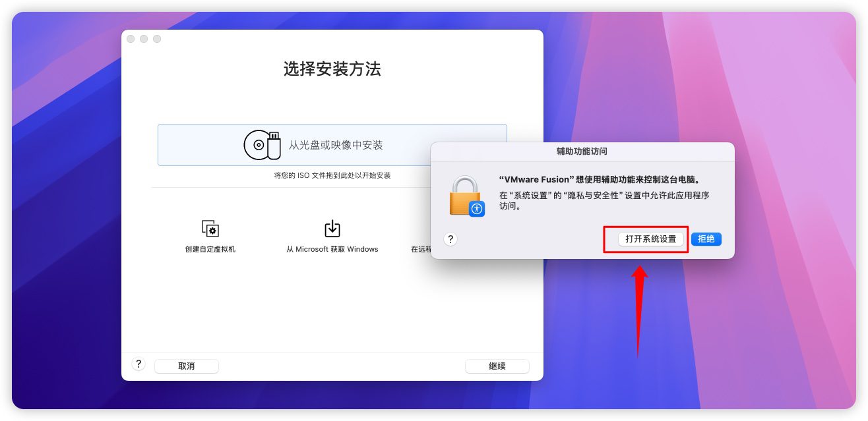Click the 取消 button
Image resolution: width=868 pixels, height=421 pixels.
coord(187,366)
